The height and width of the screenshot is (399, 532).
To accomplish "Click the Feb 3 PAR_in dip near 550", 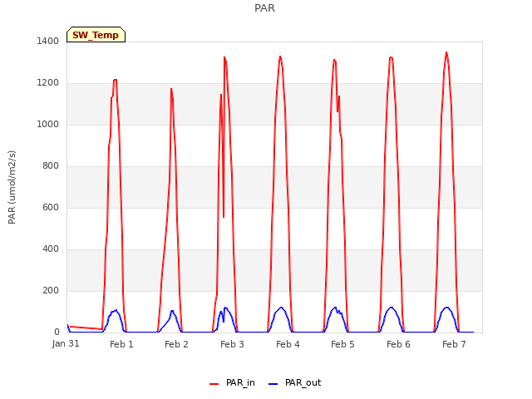I will 224,216.
